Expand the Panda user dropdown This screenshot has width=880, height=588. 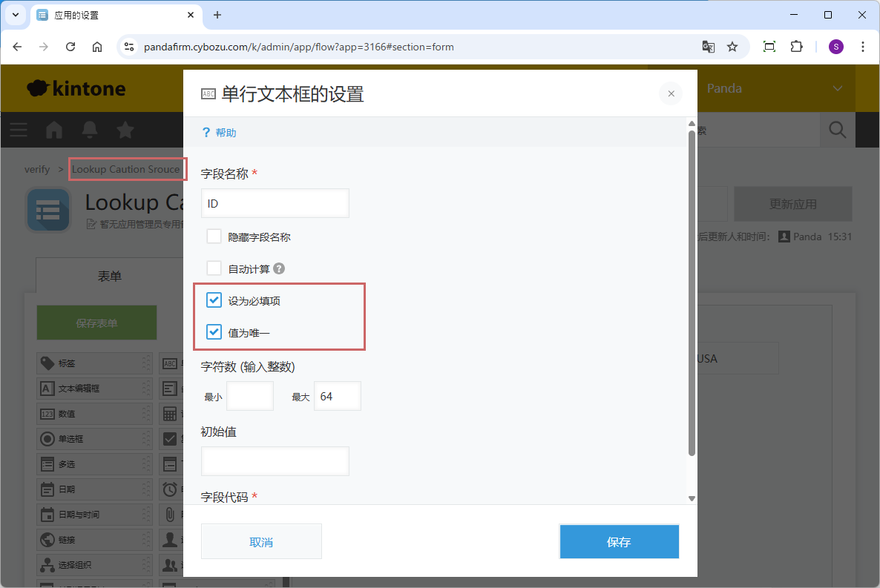(x=838, y=88)
